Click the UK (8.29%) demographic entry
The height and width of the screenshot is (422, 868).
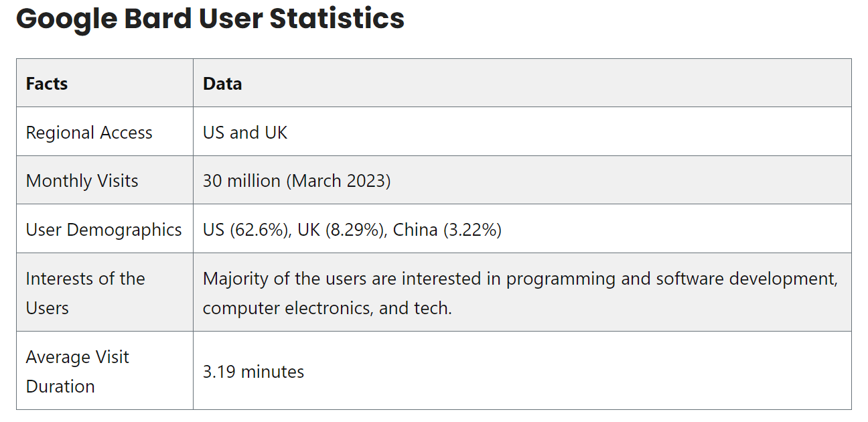(x=340, y=230)
